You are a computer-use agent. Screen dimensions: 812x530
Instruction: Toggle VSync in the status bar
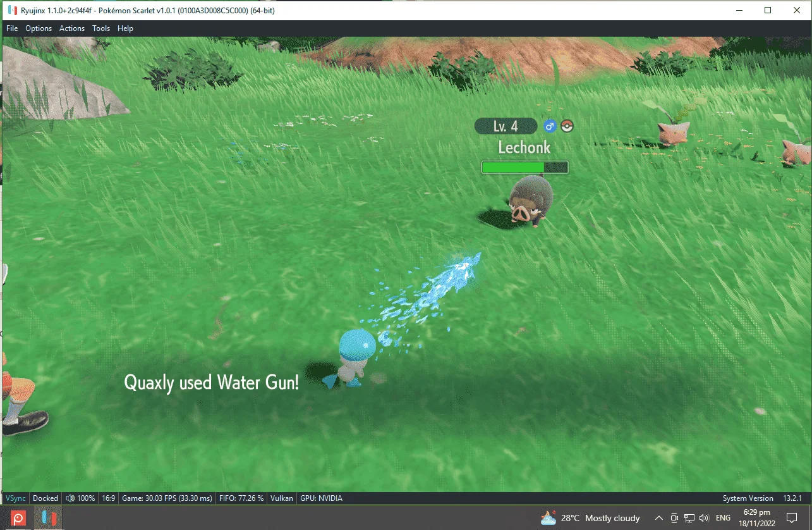click(x=16, y=498)
